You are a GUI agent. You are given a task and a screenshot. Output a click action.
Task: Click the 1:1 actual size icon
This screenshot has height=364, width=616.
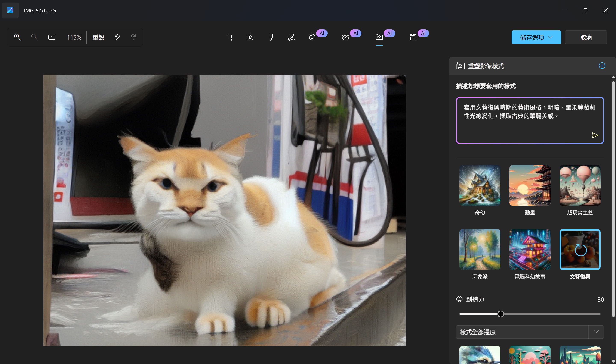[x=52, y=37]
